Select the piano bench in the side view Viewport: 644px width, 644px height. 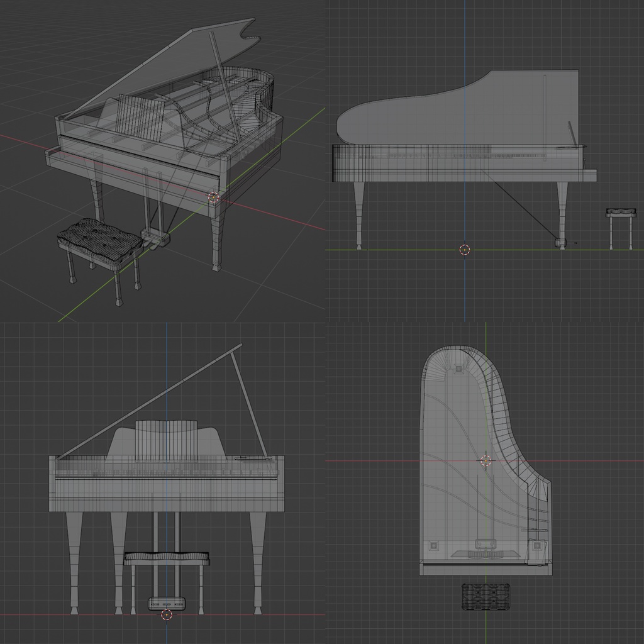point(621,229)
